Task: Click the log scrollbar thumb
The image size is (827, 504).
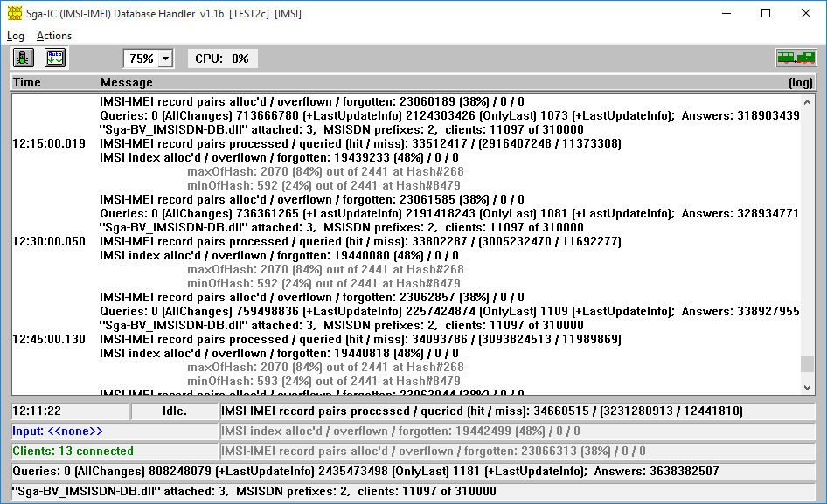Action: pyautogui.click(x=807, y=364)
